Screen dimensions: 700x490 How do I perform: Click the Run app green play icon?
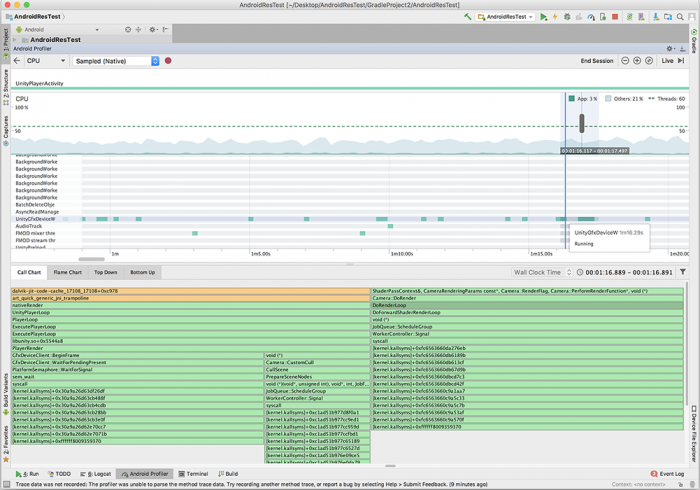click(544, 17)
